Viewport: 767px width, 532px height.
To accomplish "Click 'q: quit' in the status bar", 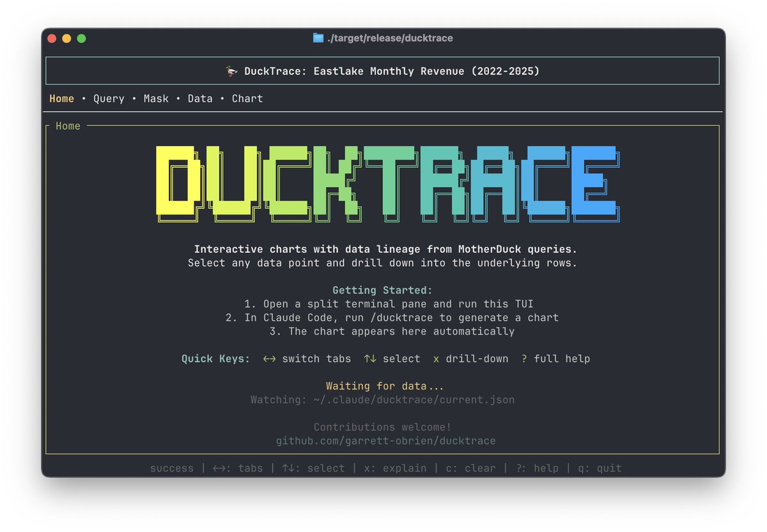I will tap(600, 468).
